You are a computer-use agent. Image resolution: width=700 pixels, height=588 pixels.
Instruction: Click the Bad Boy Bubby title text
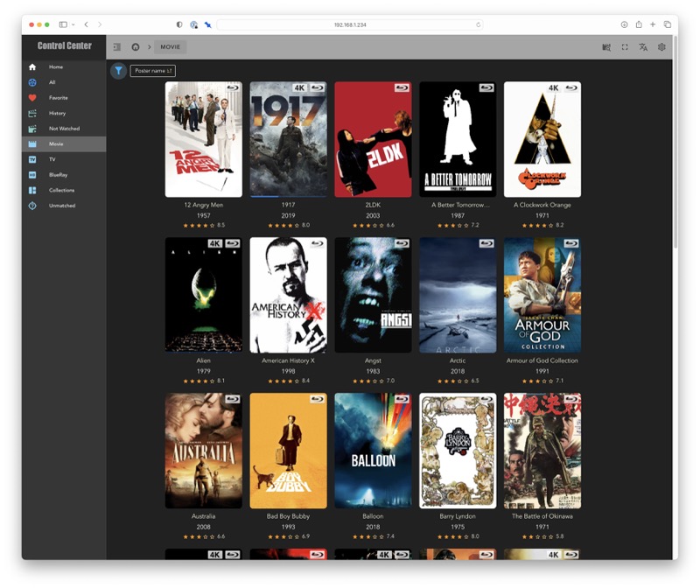coord(288,516)
